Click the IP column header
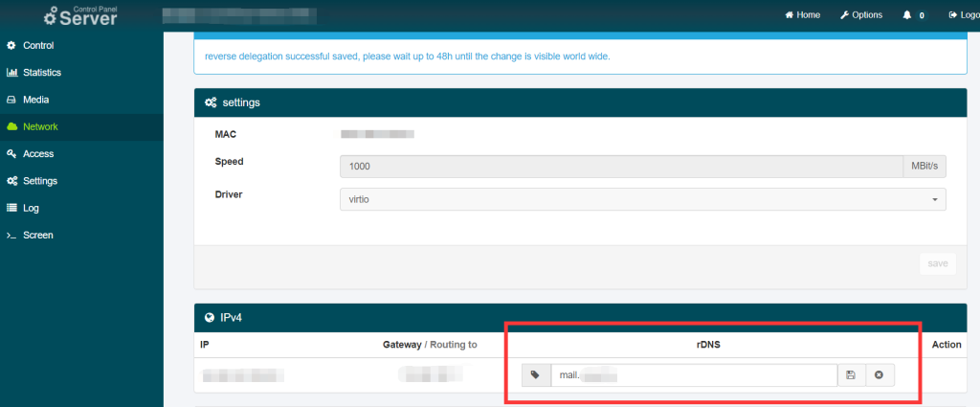 coord(204,345)
